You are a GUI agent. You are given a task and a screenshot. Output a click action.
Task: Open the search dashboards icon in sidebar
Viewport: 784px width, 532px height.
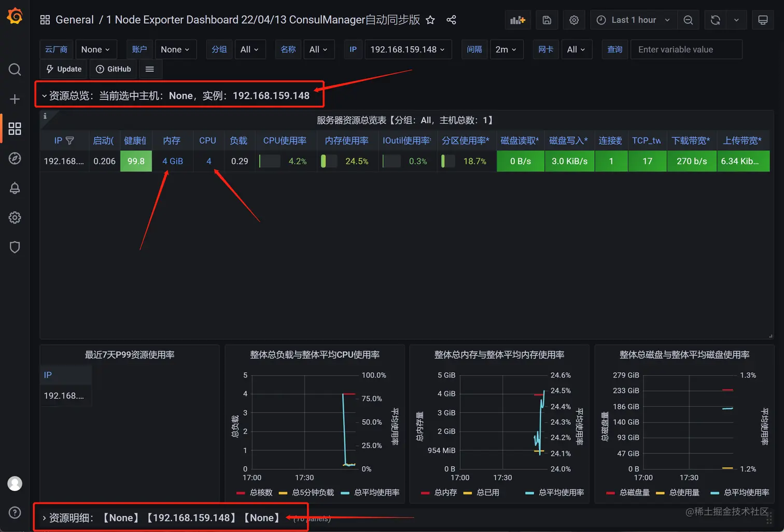tap(15, 69)
